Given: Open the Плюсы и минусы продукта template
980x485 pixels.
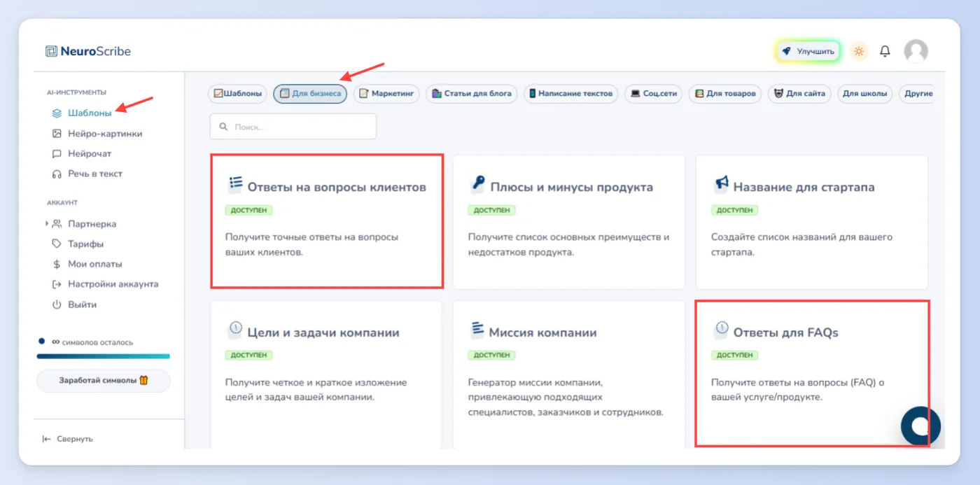Looking at the screenshot, I should point(569,222).
